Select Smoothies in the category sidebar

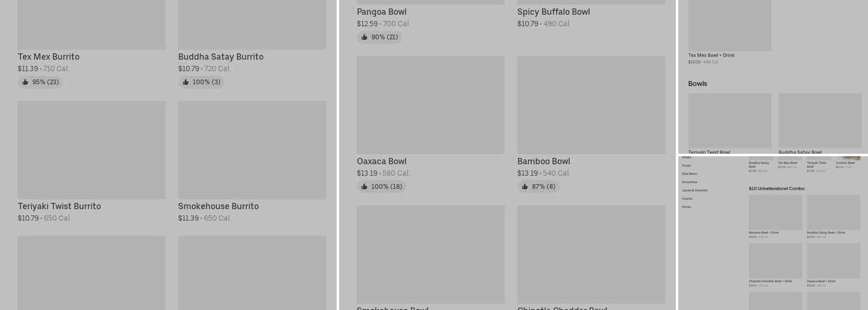[x=689, y=182]
